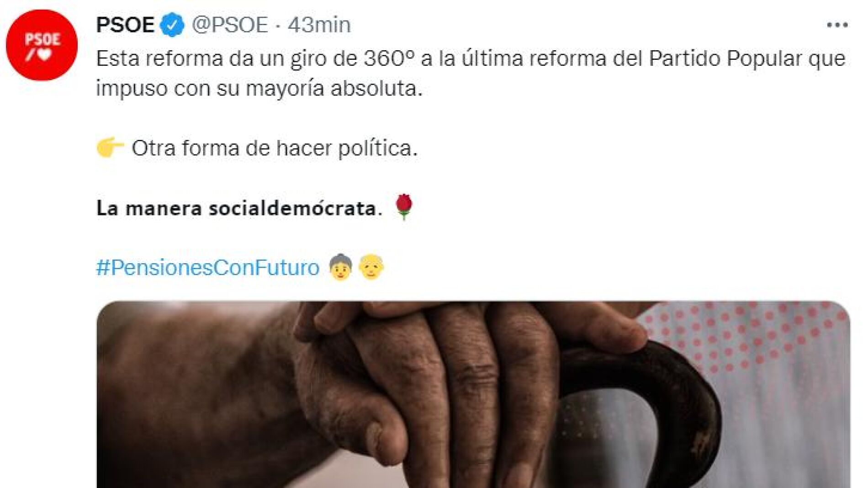868x488 pixels.
Task: Click 'Otra forma de hacer política' line
Action: click(275, 148)
